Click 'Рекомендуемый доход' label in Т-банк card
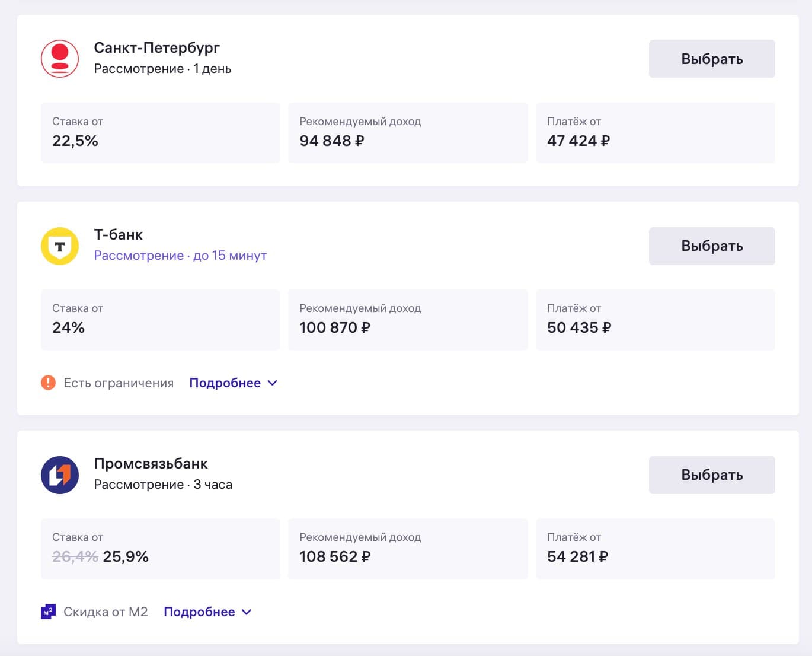Image resolution: width=812 pixels, height=656 pixels. point(360,308)
